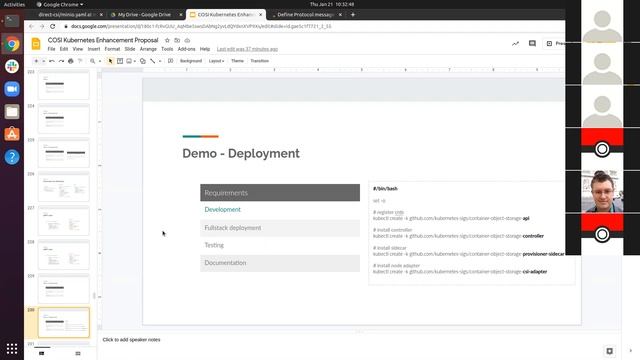
Task: Click the 'Development' row in the slide table
Action: pyautogui.click(x=280, y=210)
